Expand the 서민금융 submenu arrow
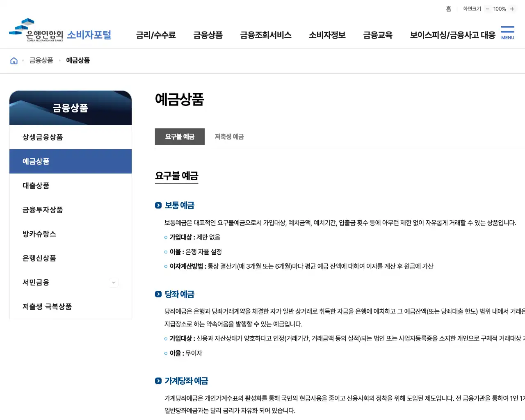This screenshot has height=420, width=525. click(x=114, y=283)
